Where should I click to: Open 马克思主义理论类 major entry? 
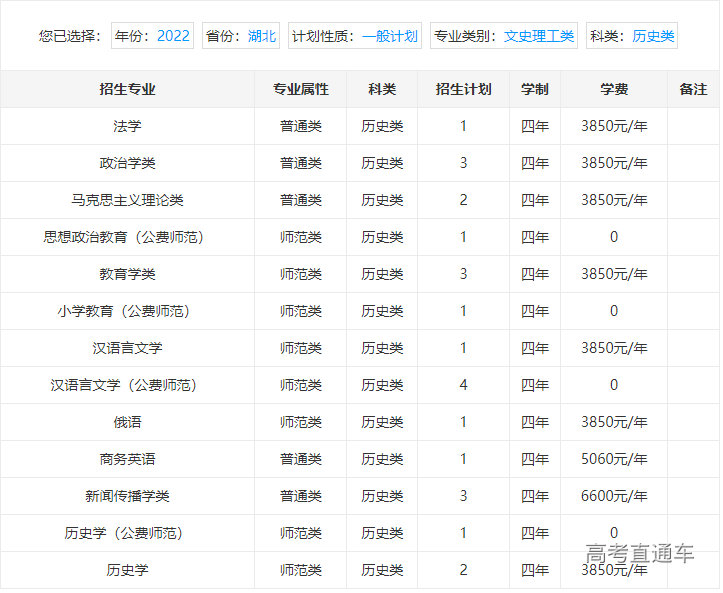127,200
